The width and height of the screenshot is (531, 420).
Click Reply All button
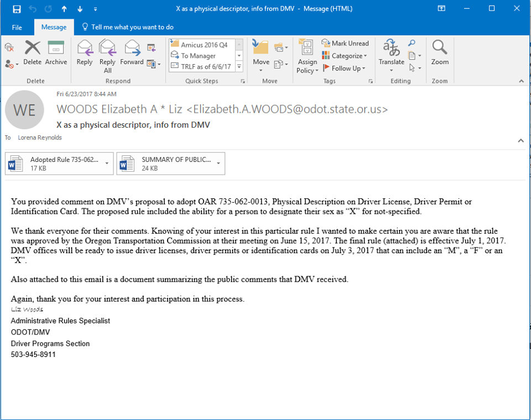tap(107, 56)
